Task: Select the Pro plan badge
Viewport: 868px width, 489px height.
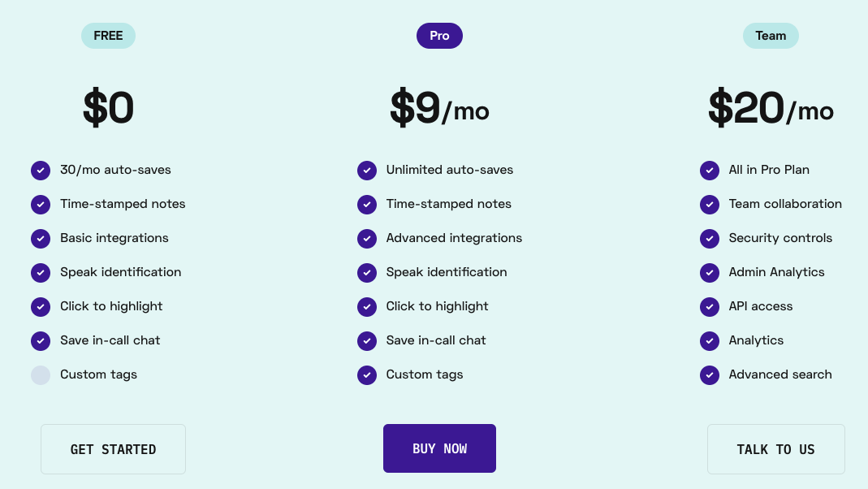Action: point(439,36)
